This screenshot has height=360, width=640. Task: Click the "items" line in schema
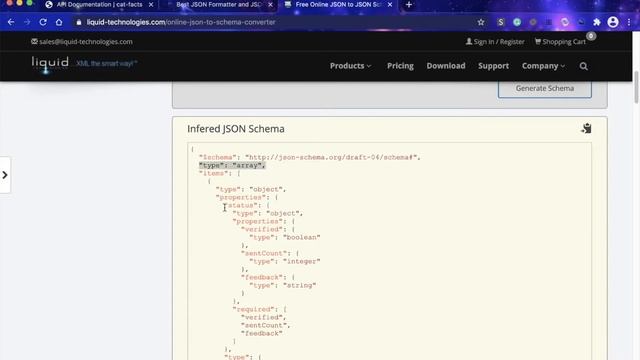[x=220, y=173]
